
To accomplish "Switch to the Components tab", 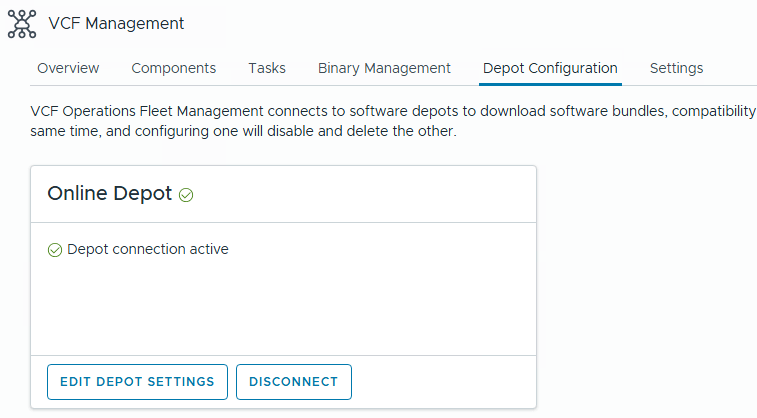I will (173, 68).
